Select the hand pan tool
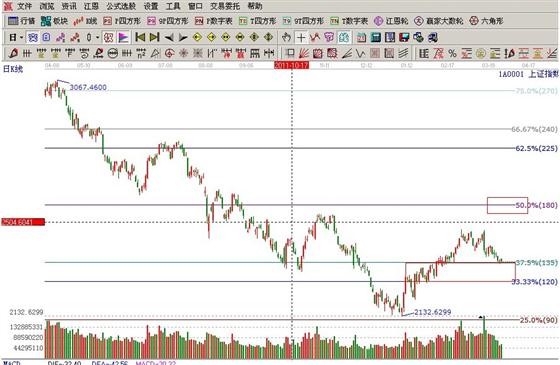Screen dimensions: 560x365 click(286, 37)
